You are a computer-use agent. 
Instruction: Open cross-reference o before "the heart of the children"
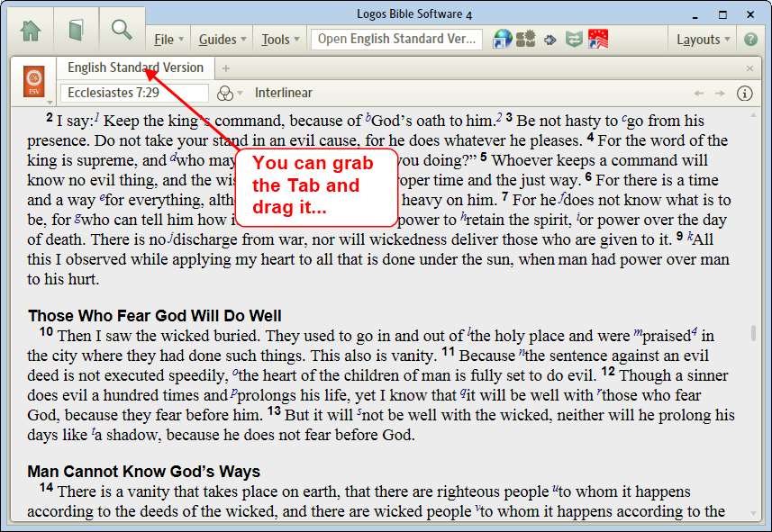click(235, 373)
